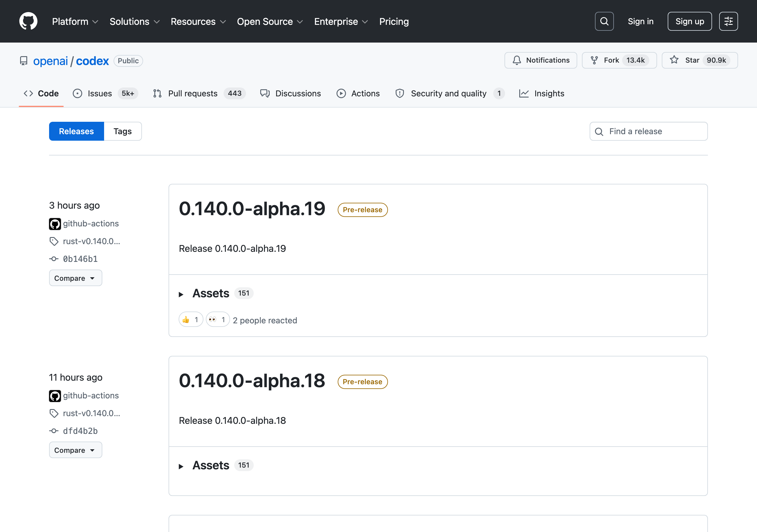
Task: Open the Insights tab
Action: 542,94
